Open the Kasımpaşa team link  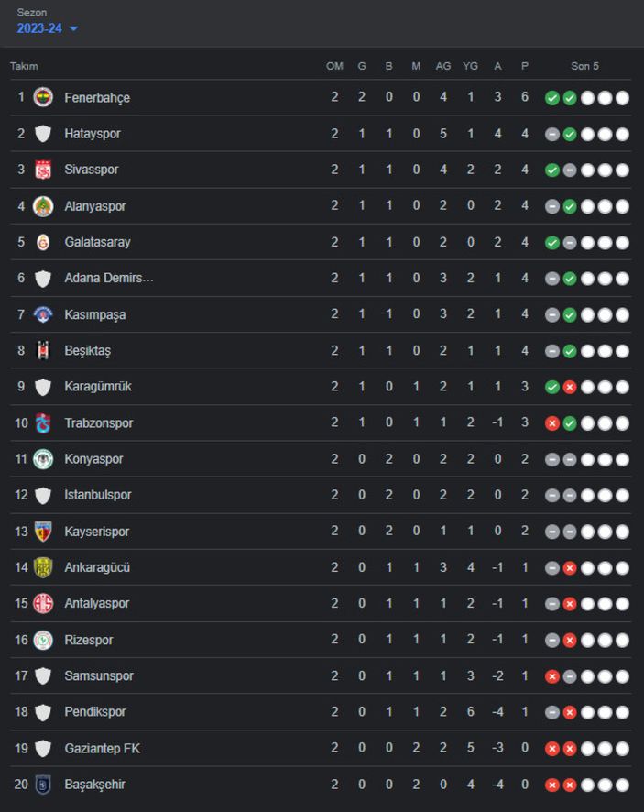95,314
